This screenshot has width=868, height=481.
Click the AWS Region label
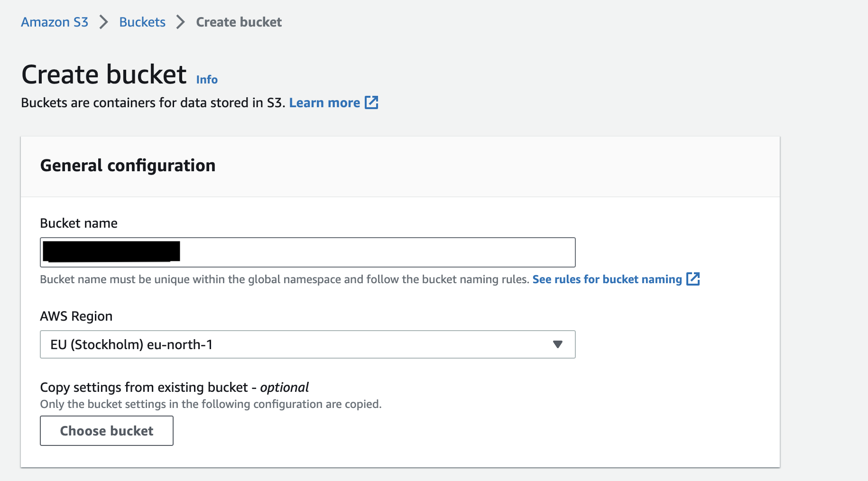(76, 316)
